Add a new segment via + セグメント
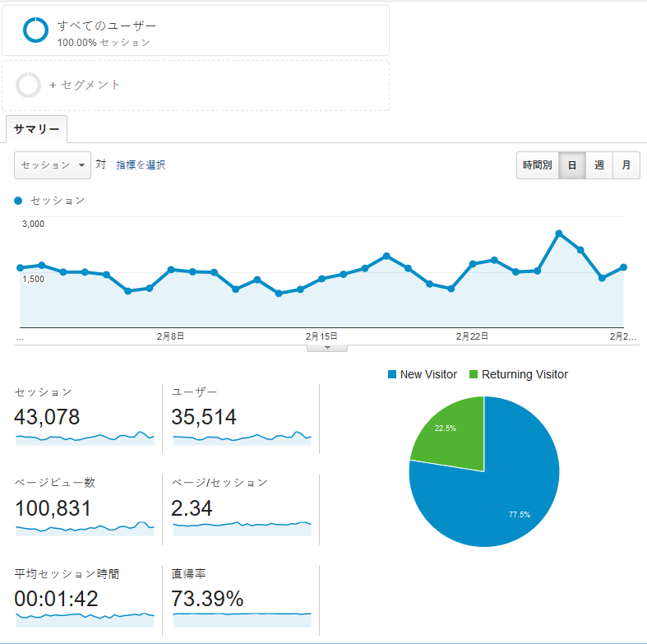Screen dimensions: 647x644 tap(85, 85)
